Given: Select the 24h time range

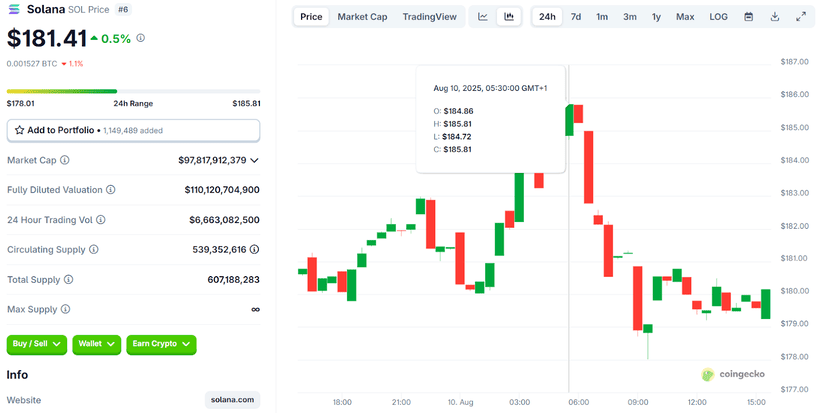Looking at the screenshot, I should 547,17.
